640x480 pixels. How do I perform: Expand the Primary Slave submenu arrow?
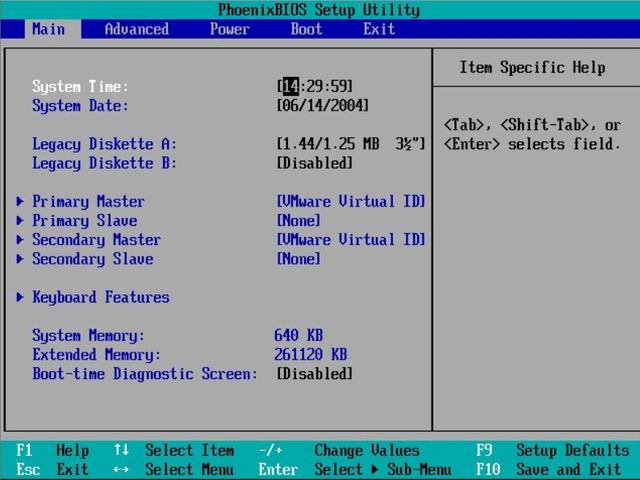click(21, 221)
